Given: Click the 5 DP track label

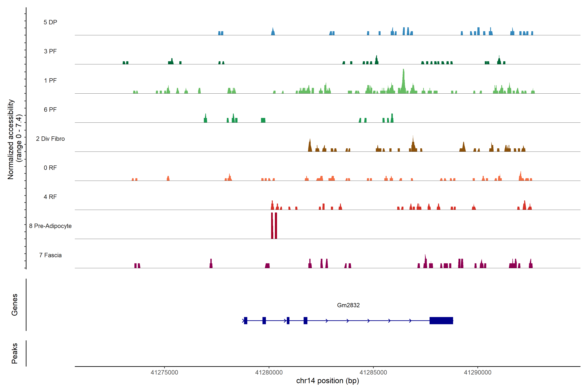Looking at the screenshot, I should 50,22.
